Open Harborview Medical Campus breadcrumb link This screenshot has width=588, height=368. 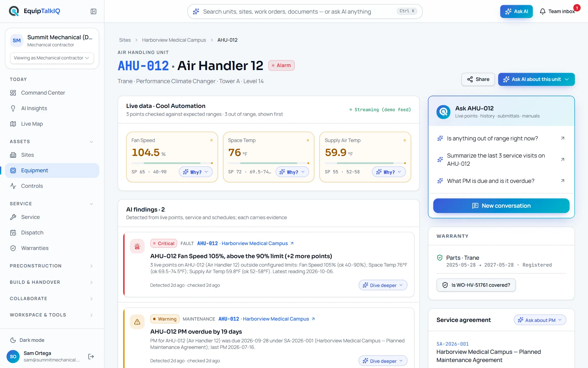coord(174,40)
